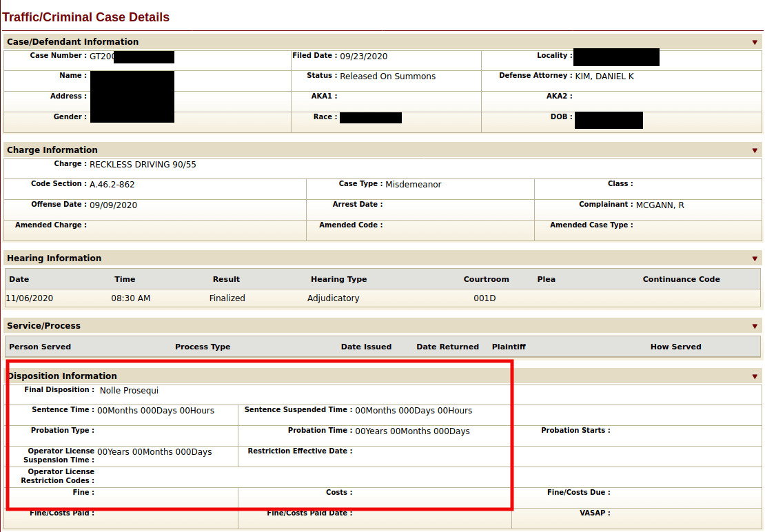765x532 pixels.
Task: Select code section A.46.2-862
Action: [x=112, y=185]
